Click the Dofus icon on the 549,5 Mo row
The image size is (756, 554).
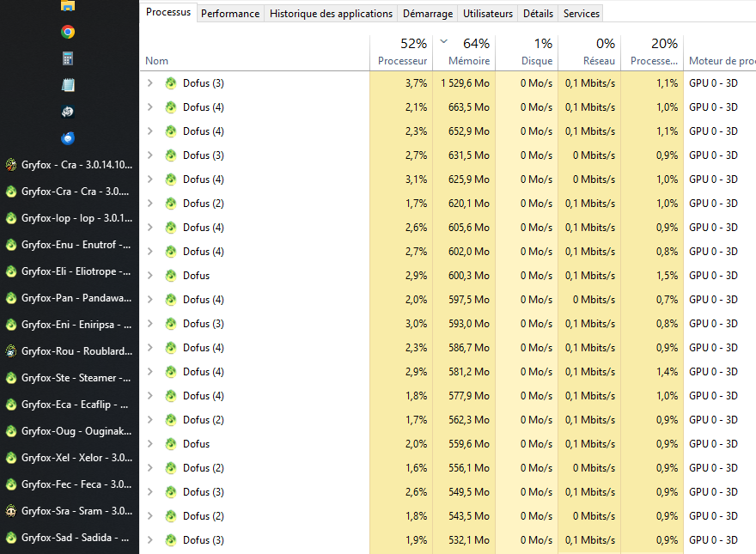click(x=171, y=492)
